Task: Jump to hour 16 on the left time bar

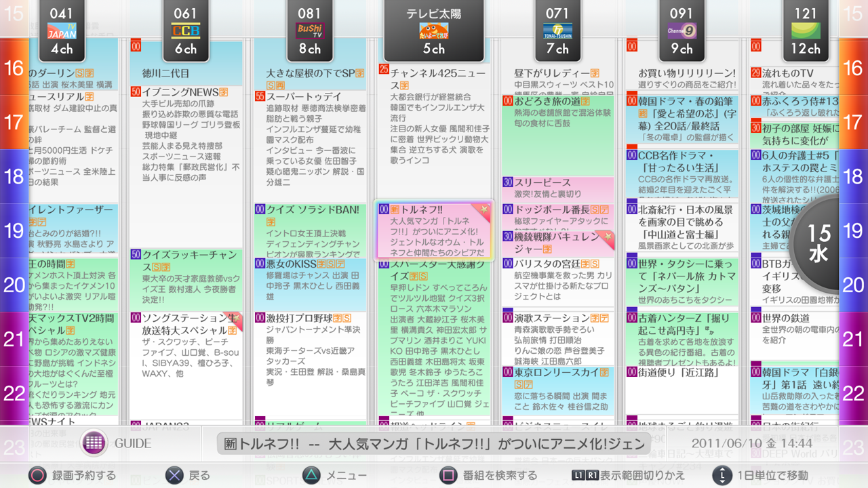Action: [x=14, y=68]
